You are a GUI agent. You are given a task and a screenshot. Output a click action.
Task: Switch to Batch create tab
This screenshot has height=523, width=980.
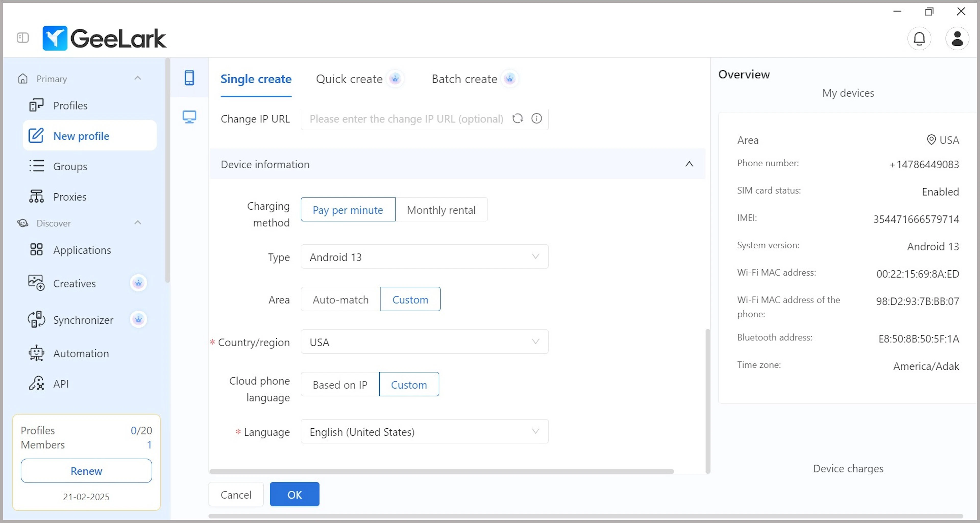click(x=464, y=79)
